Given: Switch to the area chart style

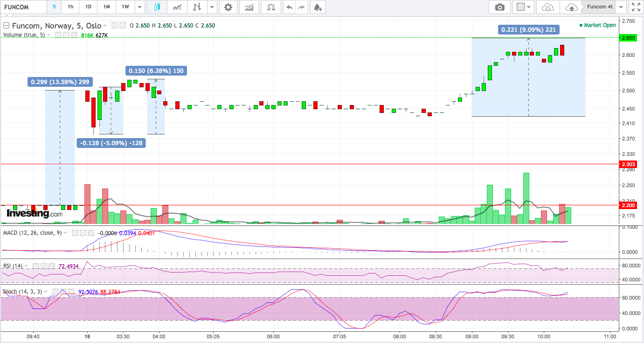Looking at the screenshot, I should (177, 7).
